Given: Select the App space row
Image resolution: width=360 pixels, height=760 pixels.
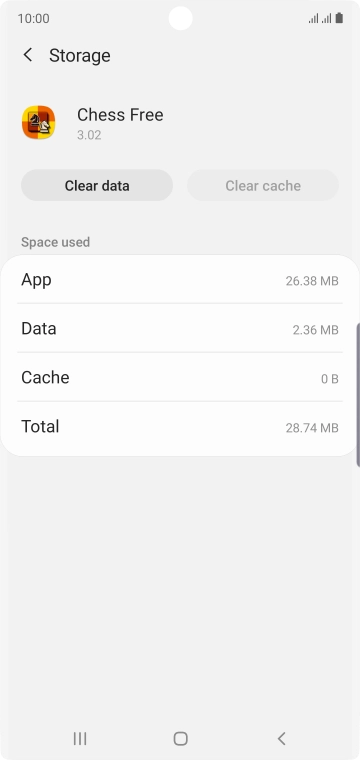Looking at the screenshot, I should (180, 280).
